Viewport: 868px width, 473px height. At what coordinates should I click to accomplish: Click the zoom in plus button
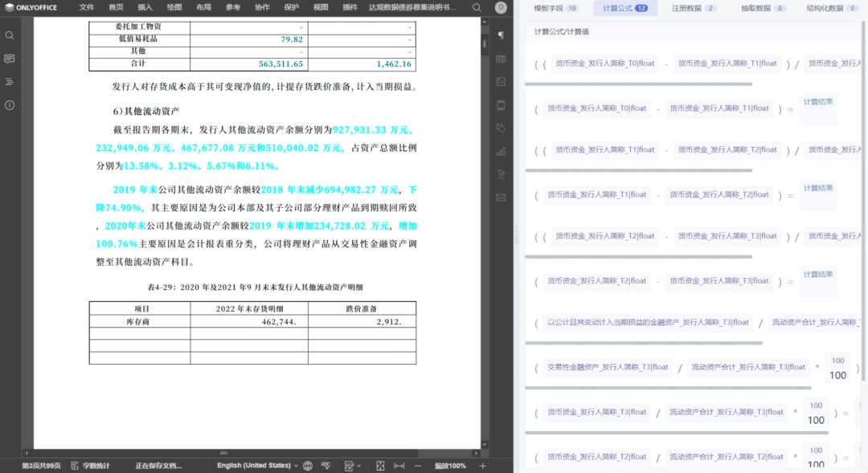483,466
